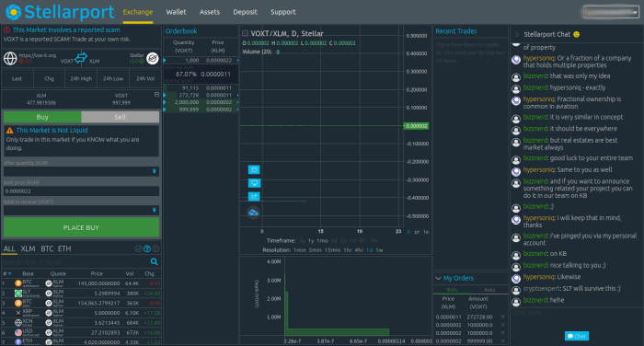The width and height of the screenshot is (644, 346).
Task: Select the 1mo timeframe
Action: 322,240
